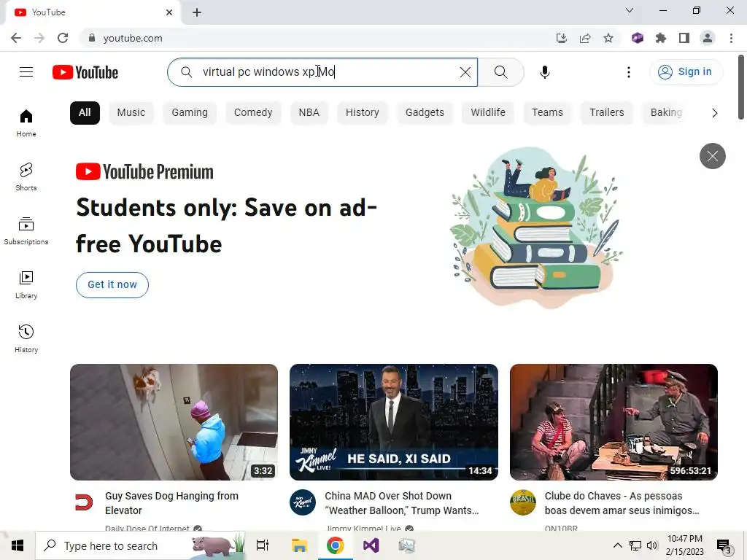This screenshot has height=560, width=747.
Task: Open Guy Saves Dog video thumbnail
Action: (174, 422)
